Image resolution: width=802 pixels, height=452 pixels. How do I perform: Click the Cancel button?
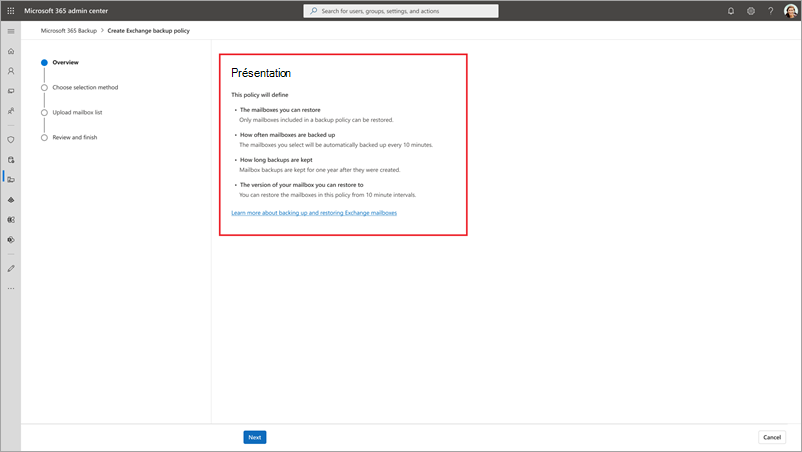[x=772, y=437]
